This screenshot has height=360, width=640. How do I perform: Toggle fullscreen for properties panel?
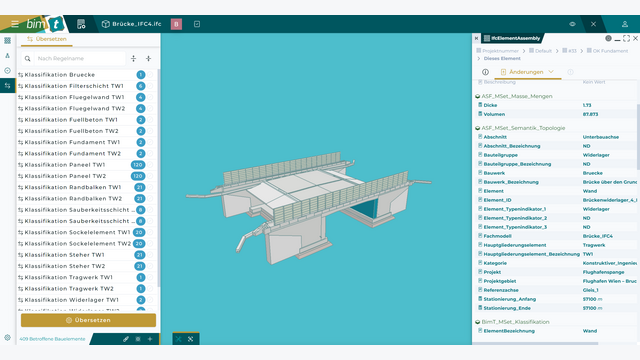[627, 38]
